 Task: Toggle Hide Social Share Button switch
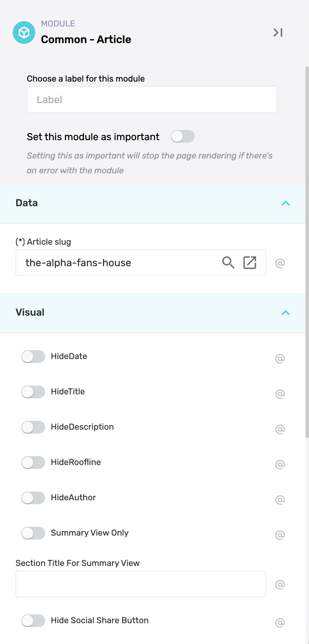point(33,621)
